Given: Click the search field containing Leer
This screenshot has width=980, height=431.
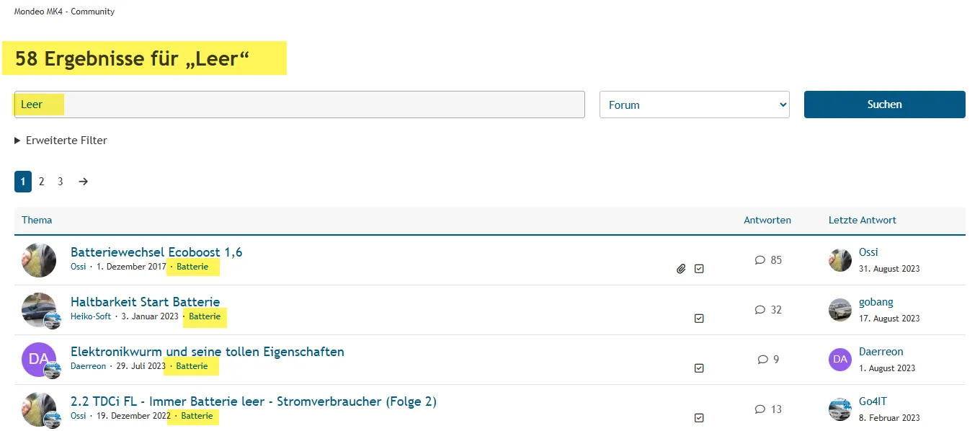Looking at the screenshot, I should click(x=299, y=105).
